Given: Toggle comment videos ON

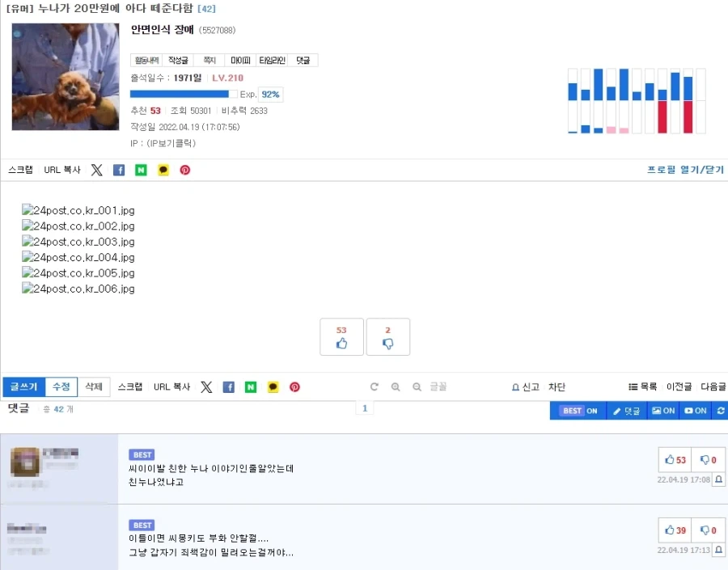Looking at the screenshot, I should pyautogui.click(x=695, y=411).
